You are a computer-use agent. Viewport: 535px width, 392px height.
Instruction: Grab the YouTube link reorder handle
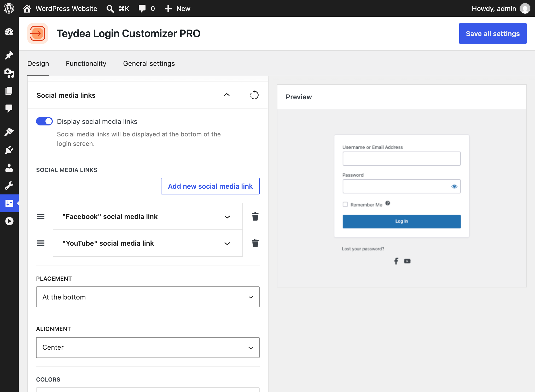pyautogui.click(x=41, y=243)
